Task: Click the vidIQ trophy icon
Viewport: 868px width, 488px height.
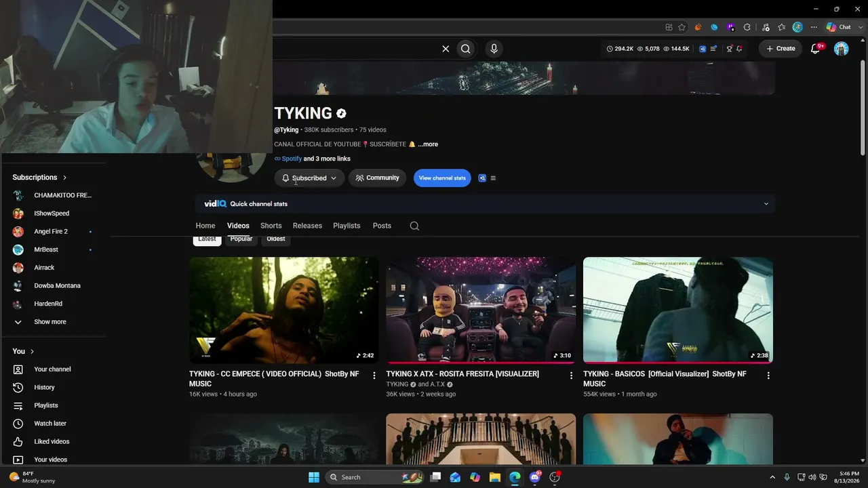Action: click(730, 49)
